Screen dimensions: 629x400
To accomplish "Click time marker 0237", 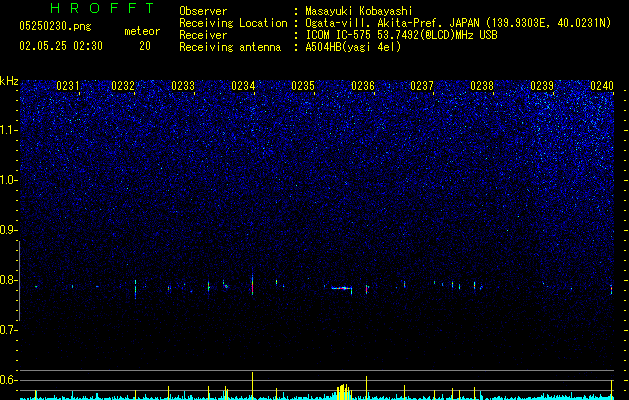I will click(x=422, y=86).
